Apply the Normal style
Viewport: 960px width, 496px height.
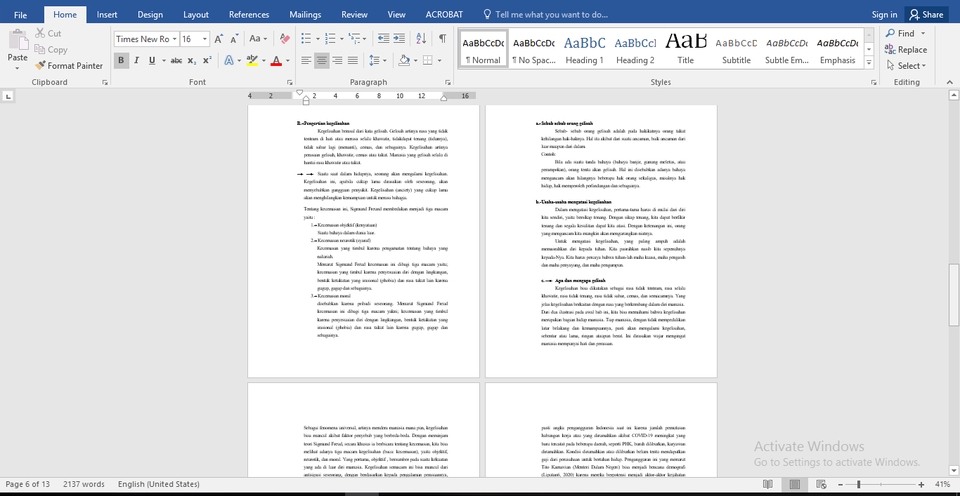click(483, 49)
